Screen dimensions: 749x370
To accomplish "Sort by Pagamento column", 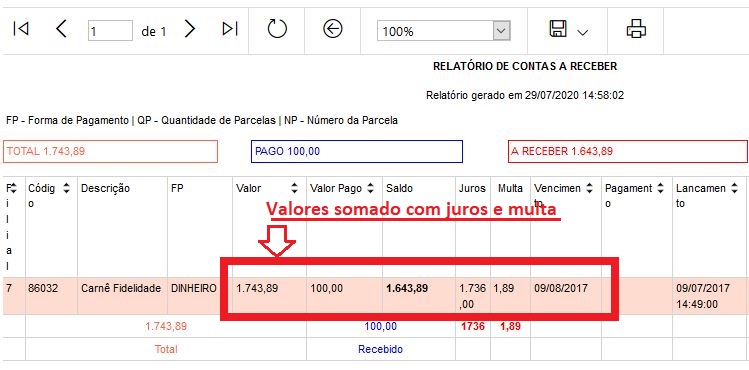I will click(661, 188).
